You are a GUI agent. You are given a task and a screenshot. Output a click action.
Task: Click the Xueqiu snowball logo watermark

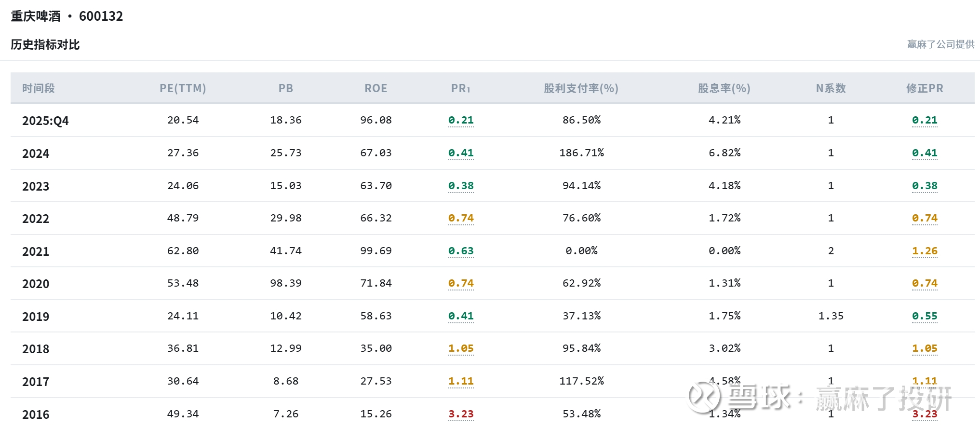click(704, 397)
